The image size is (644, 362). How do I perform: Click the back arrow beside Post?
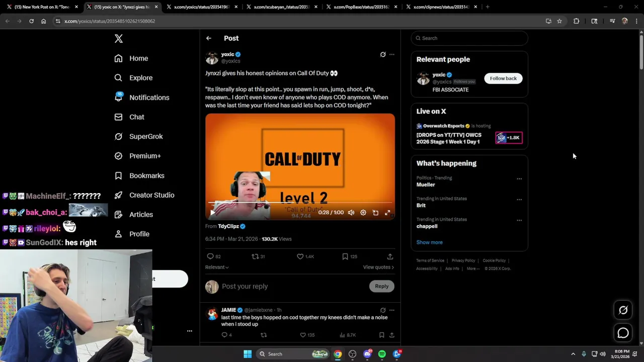(x=208, y=38)
